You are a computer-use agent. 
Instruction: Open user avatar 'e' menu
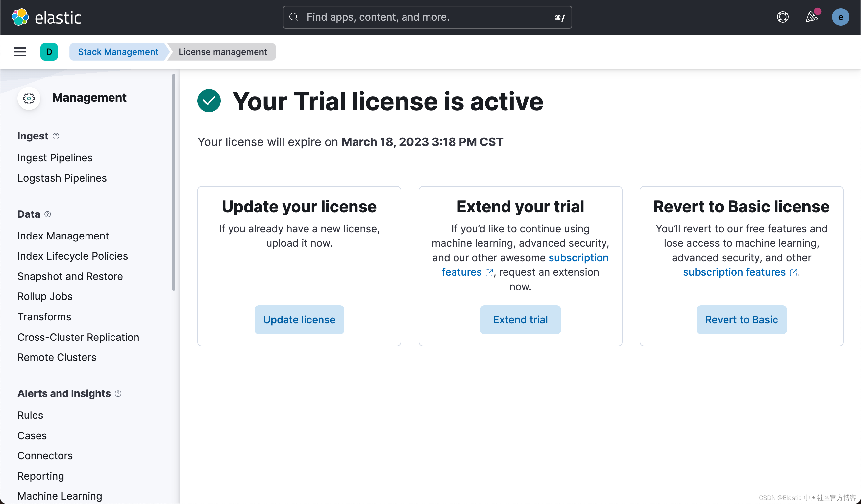[x=840, y=17]
